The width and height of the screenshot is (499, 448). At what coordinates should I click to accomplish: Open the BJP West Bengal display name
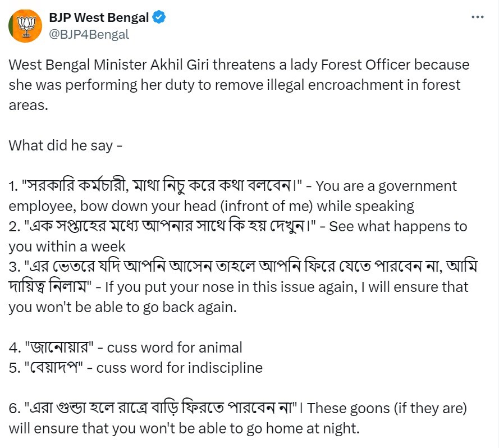click(x=99, y=17)
